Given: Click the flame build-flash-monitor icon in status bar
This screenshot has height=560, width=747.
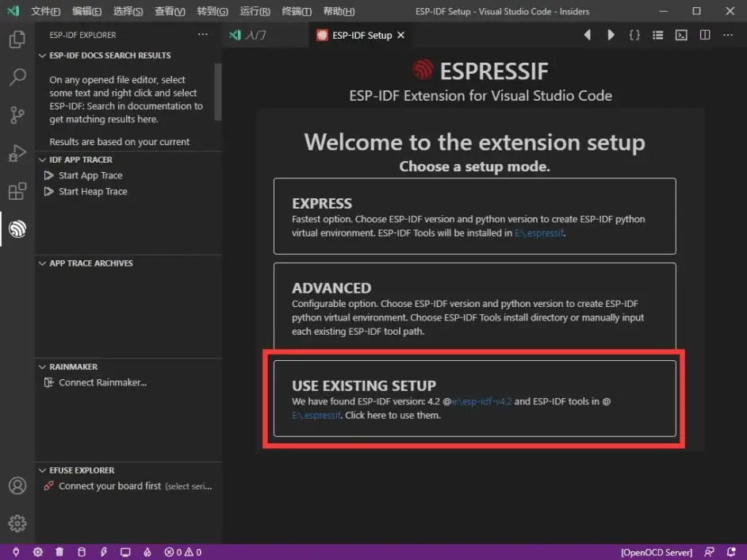Looking at the screenshot, I should point(147,552).
